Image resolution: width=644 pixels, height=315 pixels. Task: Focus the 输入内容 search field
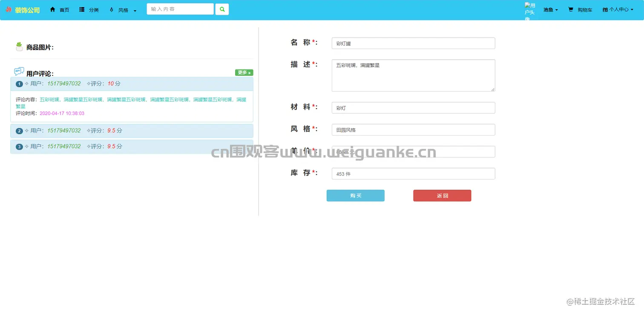pyautogui.click(x=180, y=9)
